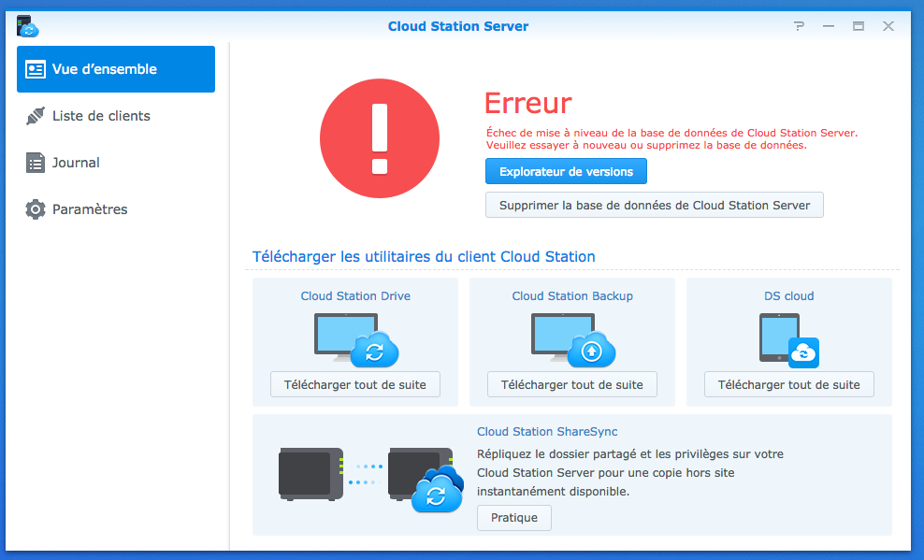This screenshot has width=924, height=560.
Task: Click the DS cloud tablet icon
Action: pyautogui.click(x=788, y=338)
